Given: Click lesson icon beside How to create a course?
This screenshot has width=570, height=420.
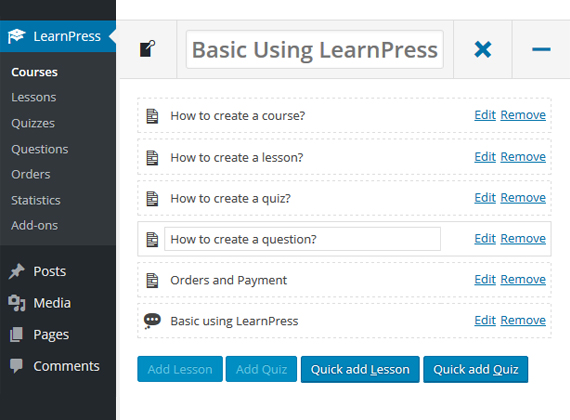Looking at the screenshot, I should [152, 116].
